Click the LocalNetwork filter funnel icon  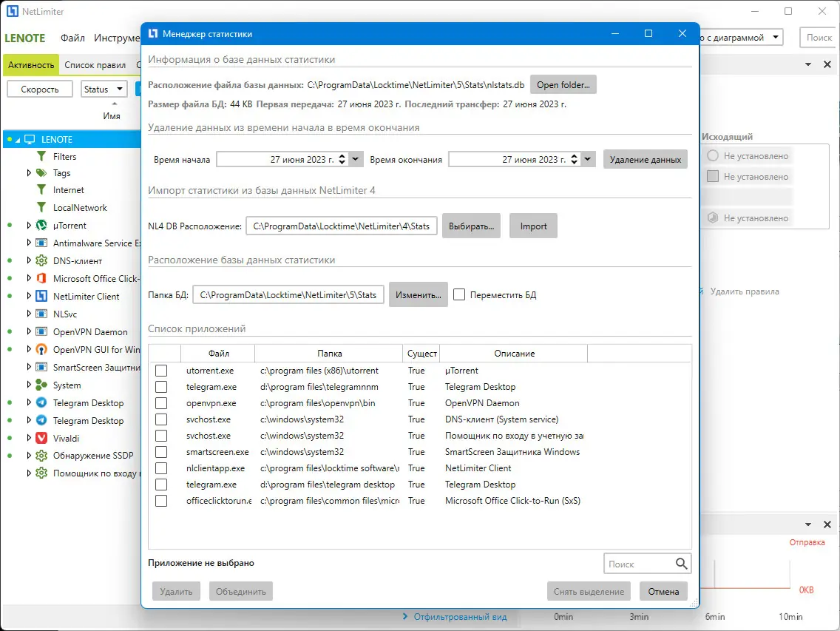tap(41, 207)
